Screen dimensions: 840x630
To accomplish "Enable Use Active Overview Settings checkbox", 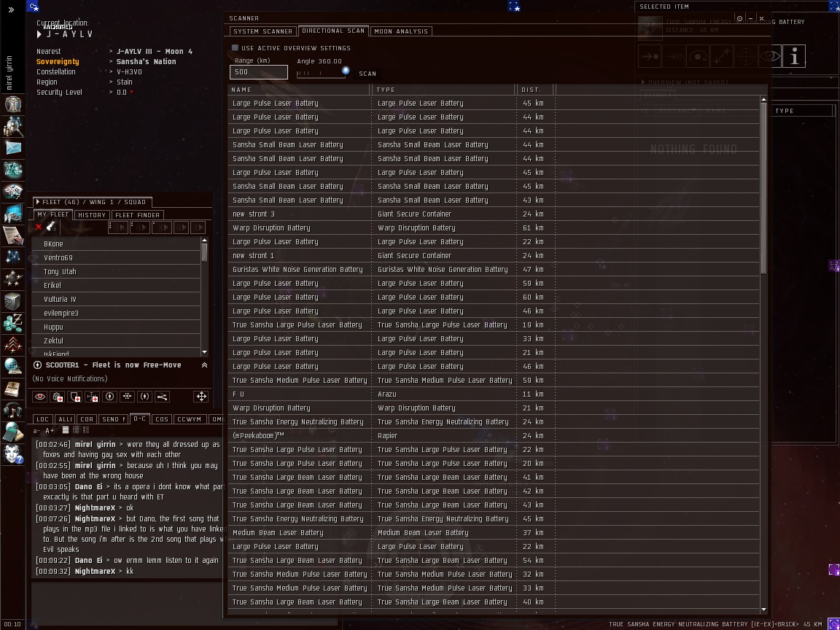I will pos(235,48).
